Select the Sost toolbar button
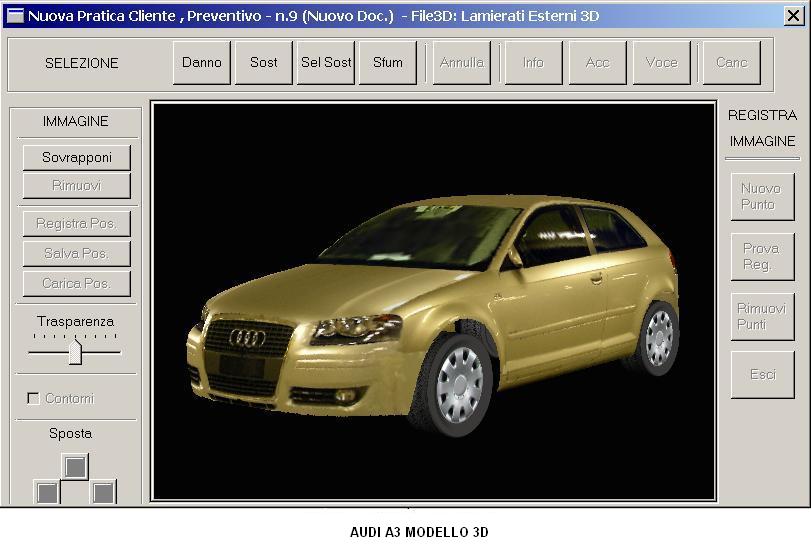The image size is (811, 555). point(264,63)
